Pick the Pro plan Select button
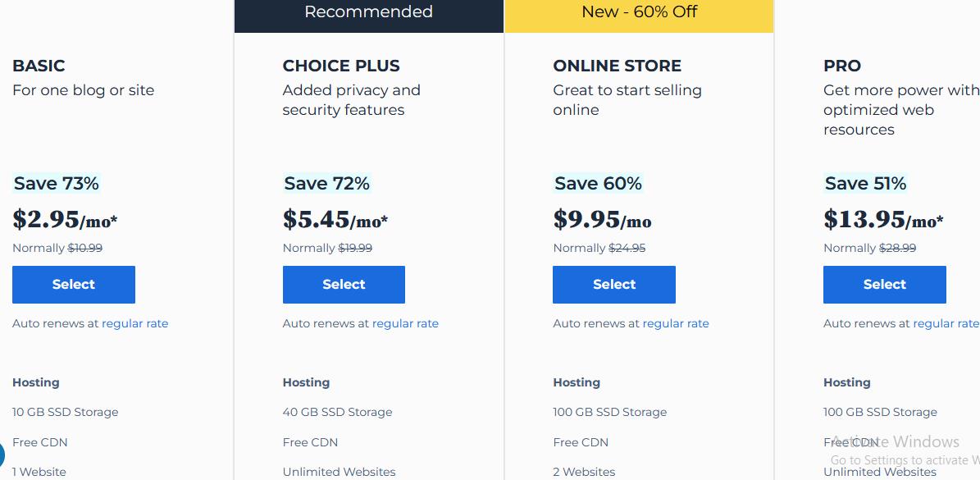 884,285
